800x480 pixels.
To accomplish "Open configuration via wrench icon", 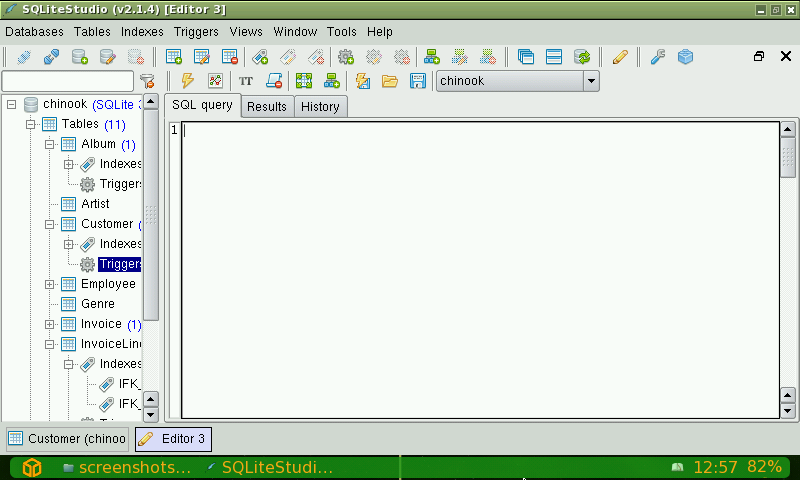I will (658, 57).
